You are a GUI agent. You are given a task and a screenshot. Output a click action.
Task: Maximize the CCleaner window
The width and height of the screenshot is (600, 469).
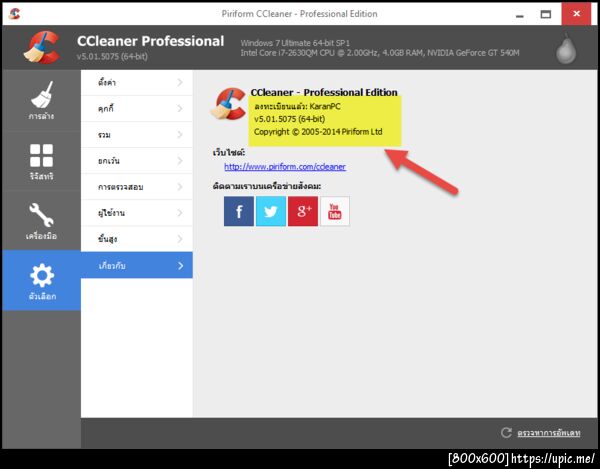[x=546, y=15]
